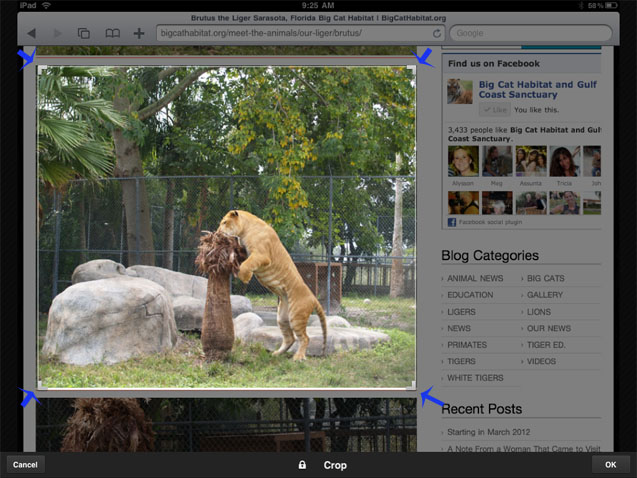The image size is (637, 478).
Task: Open Assunta's profile photo
Action: (x=531, y=161)
